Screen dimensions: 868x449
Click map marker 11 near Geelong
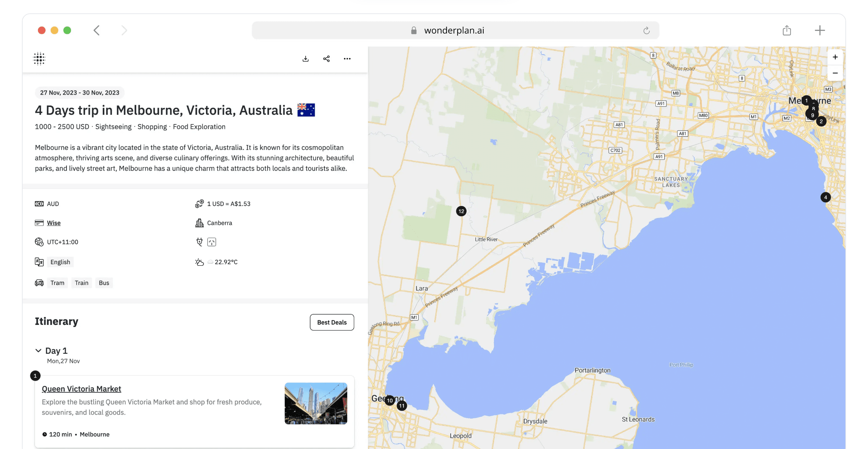tap(401, 406)
